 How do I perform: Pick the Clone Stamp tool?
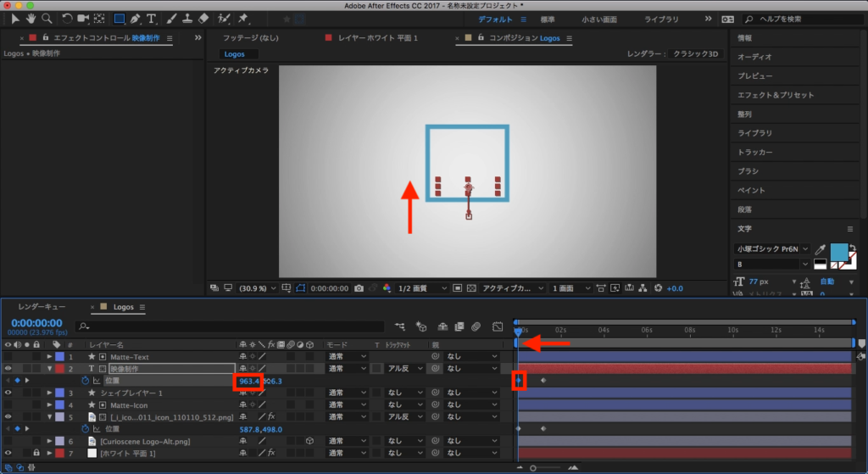click(x=186, y=18)
